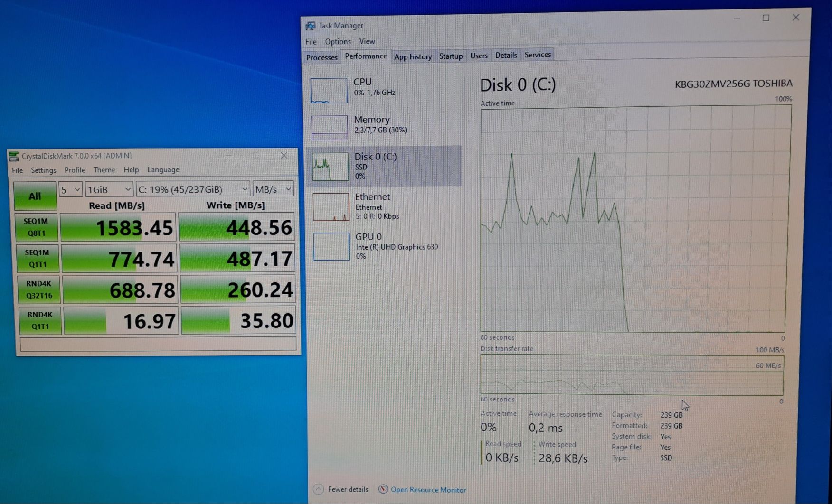Open Resource Monitor link
Viewport: 832px width, 504px height.
[x=428, y=490]
